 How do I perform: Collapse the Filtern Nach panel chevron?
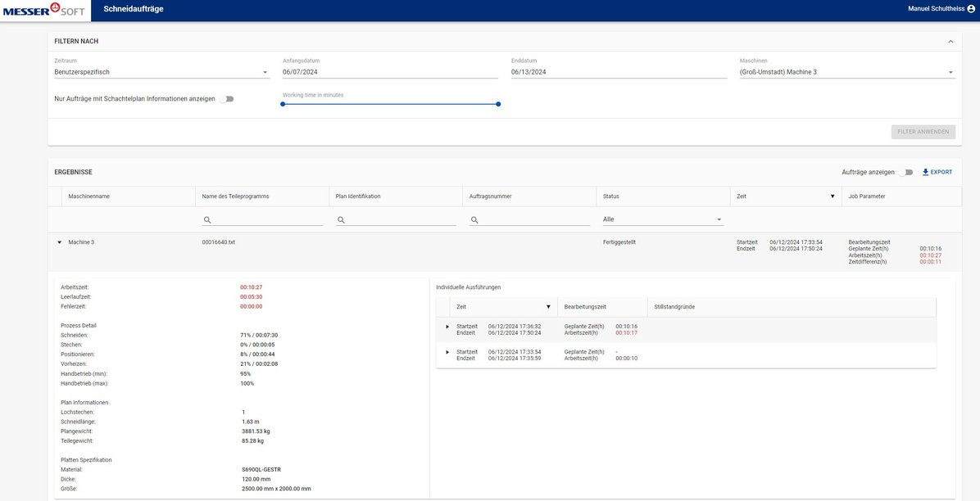coord(951,41)
